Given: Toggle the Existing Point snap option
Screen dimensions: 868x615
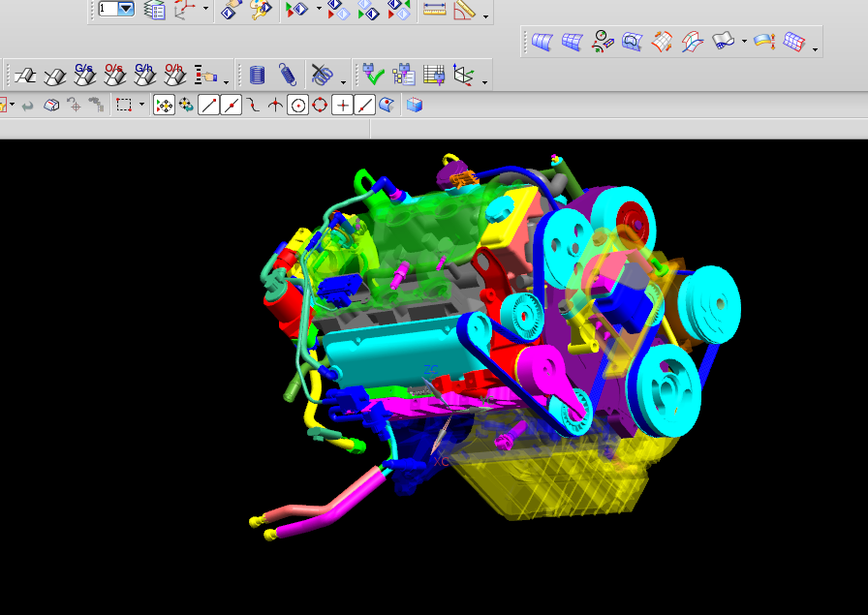Looking at the screenshot, I should 342,106.
